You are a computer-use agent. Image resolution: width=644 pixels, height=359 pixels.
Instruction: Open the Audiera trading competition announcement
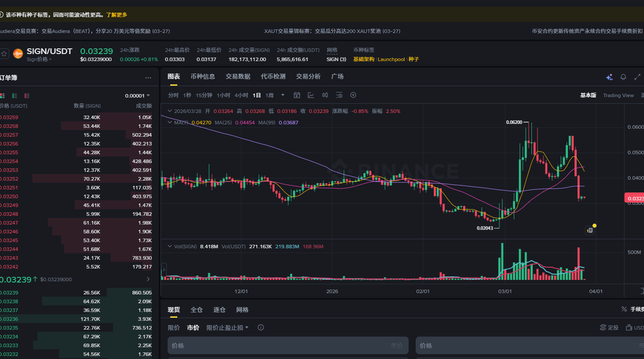click(85, 31)
